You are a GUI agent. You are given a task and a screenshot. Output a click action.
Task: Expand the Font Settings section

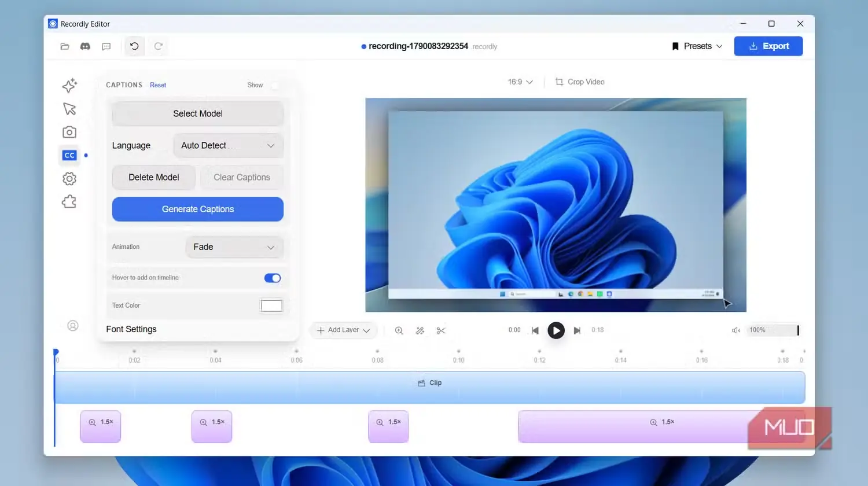[131, 329]
